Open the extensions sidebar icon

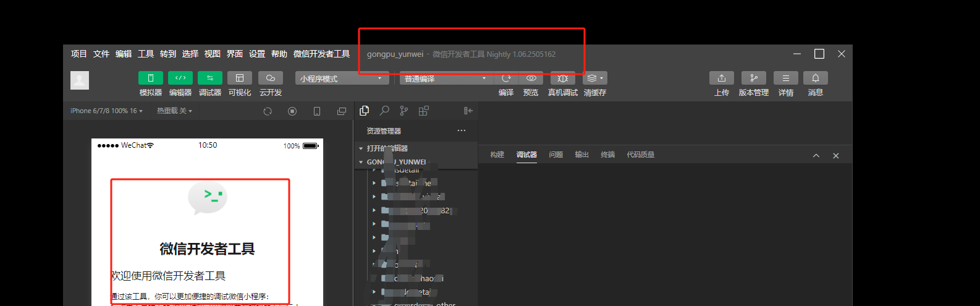[x=423, y=111]
